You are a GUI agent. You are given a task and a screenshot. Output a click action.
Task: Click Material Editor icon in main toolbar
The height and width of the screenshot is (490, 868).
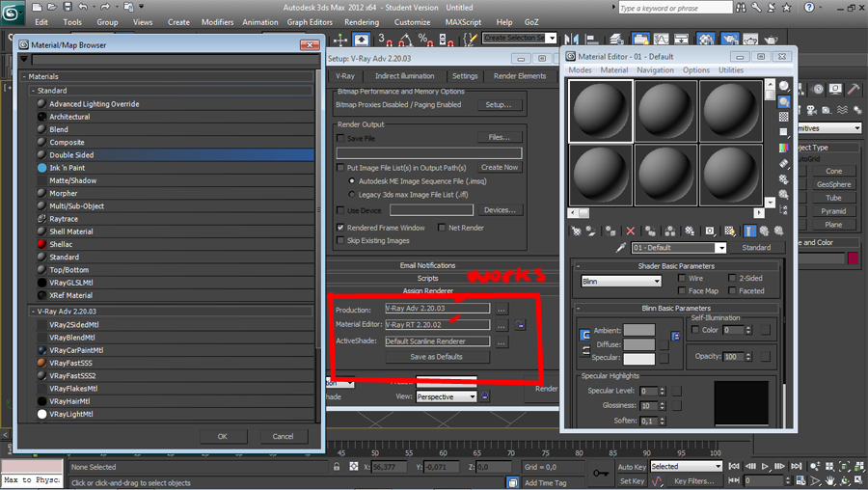[705, 40]
